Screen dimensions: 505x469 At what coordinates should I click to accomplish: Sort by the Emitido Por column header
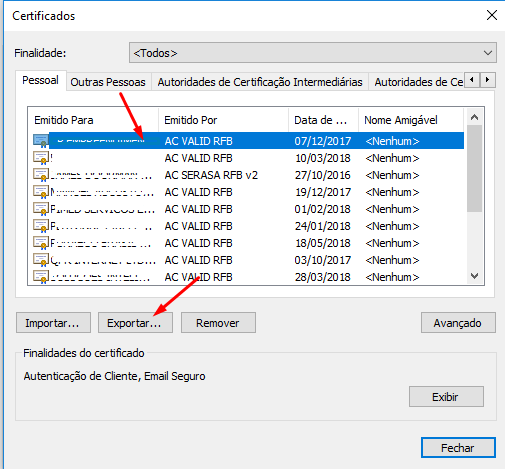pyautogui.click(x=223, y=120)
